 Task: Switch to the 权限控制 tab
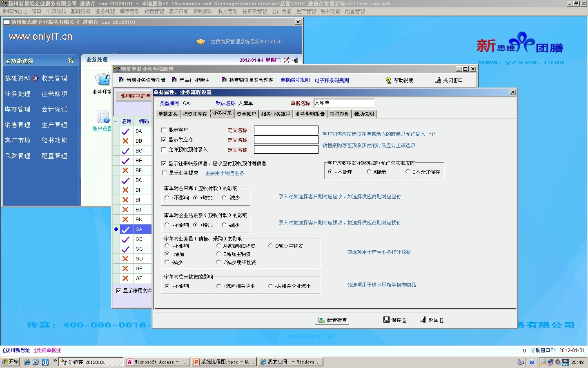[339, 114]
